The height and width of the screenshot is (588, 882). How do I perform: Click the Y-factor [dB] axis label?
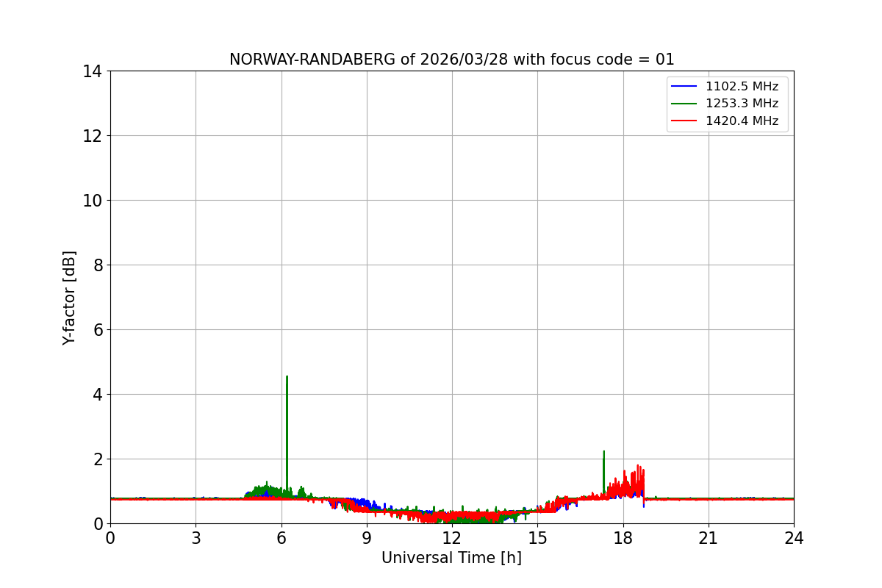[69, 298]
